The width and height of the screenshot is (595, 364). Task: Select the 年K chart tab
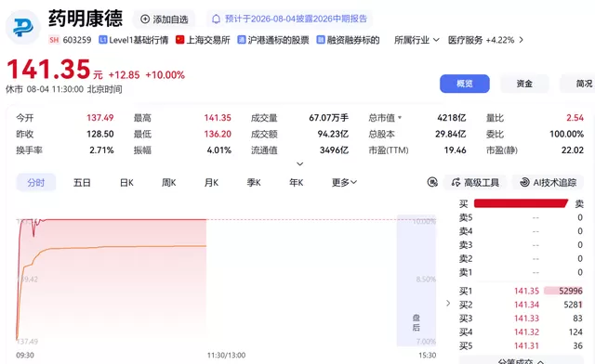[297, 183]
